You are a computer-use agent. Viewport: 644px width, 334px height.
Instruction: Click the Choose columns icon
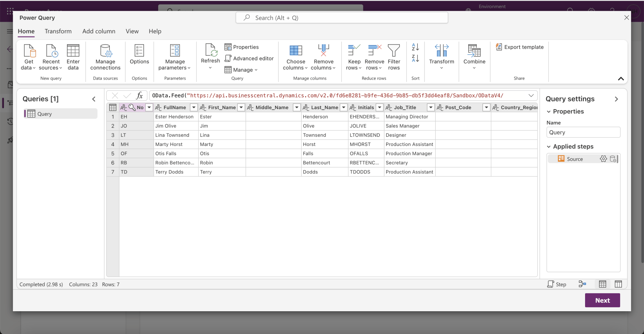tap(295, 51)
